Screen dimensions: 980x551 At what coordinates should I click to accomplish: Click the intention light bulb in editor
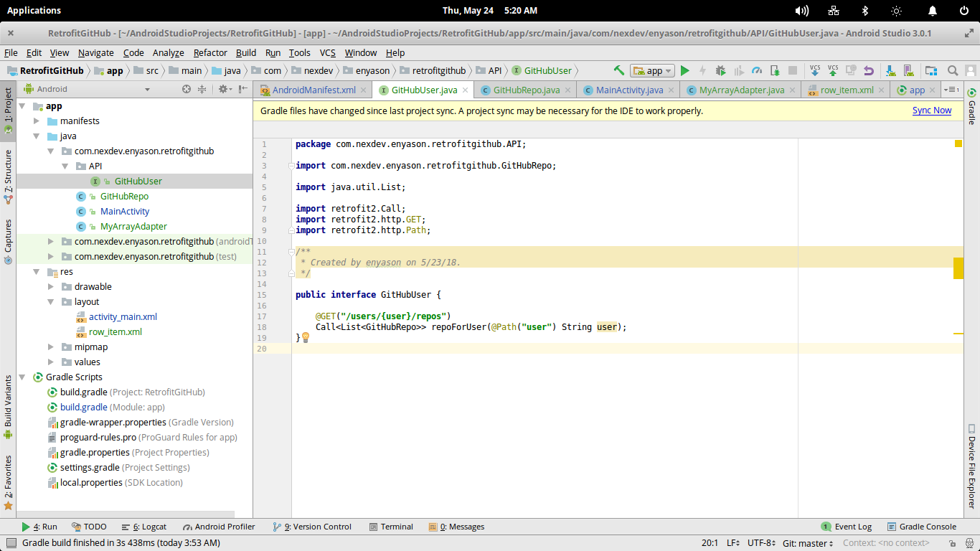point(305,337)
